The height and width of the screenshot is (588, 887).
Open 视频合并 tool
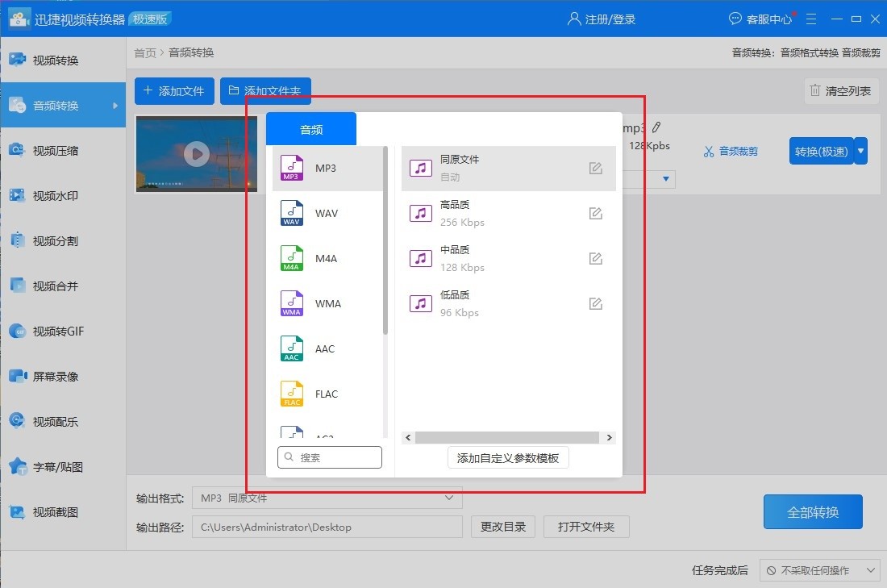(x=62, y=286)
